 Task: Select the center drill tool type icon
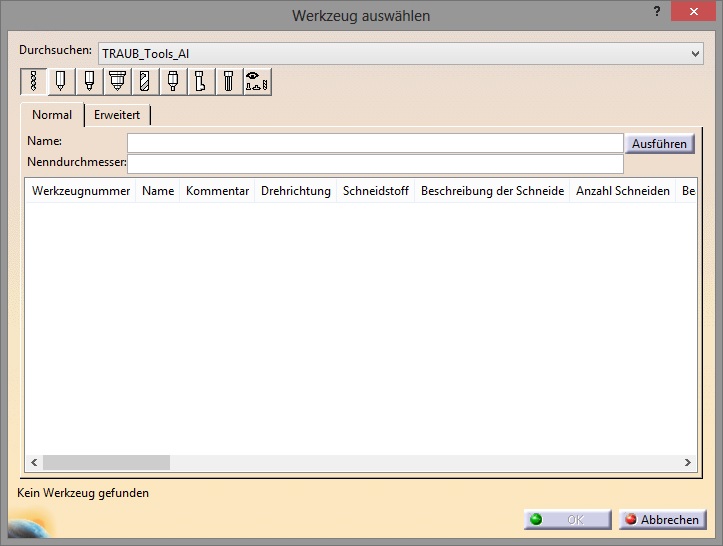tap(89, 82)
